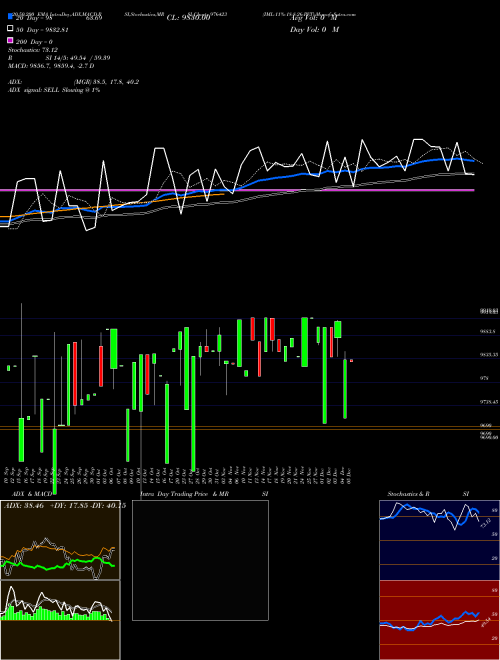Click the 'ADX: 38.46 +DY: 17.85 -DY: 40.15' readout
The width and height of the screenshot is (500, 660).
click(x=65, y=506)
